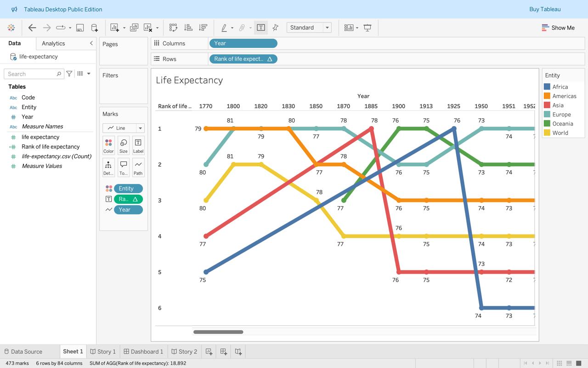Screen dimensions: 588x368
Task: Click the Buy Tableau link
Action: (545, 9)
